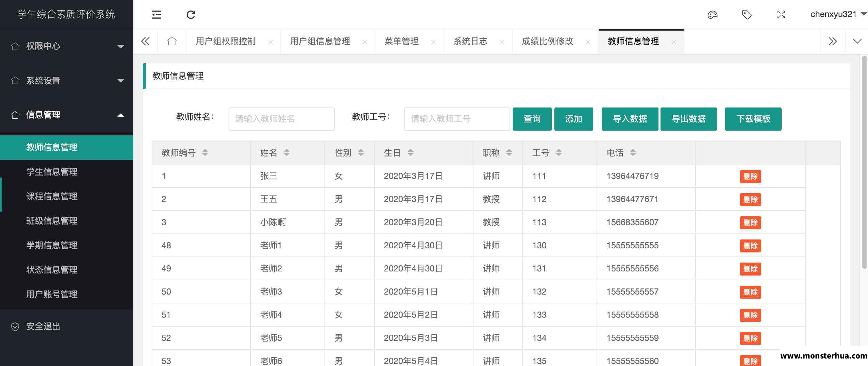
Task: Sort by 姓名 column arrows
Action: 286,152
